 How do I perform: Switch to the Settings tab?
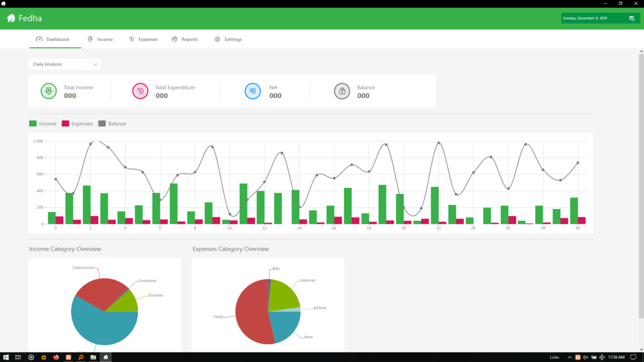coord(228,39)
